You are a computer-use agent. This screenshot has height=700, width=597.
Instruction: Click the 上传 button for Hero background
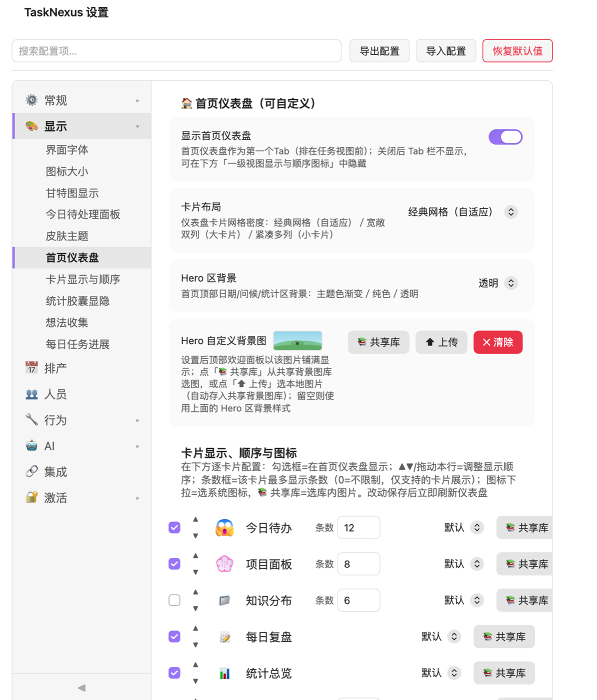441,342
